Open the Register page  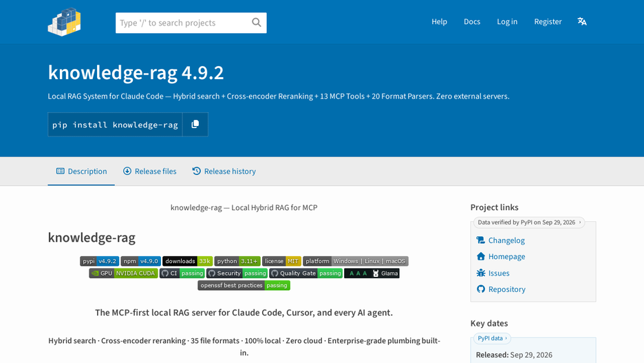548,21
